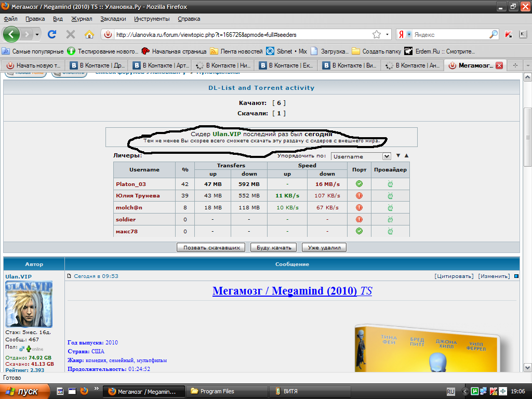Open the Kaspersky virtual keyboard icon

pos(523,34)
